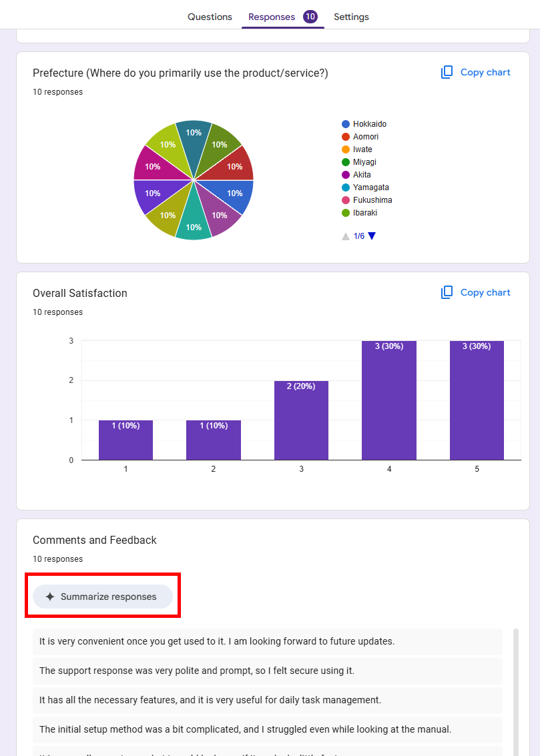
Task: Click the Copy chart icon for the Prefecture chart
Action: [x=447, y=72]
